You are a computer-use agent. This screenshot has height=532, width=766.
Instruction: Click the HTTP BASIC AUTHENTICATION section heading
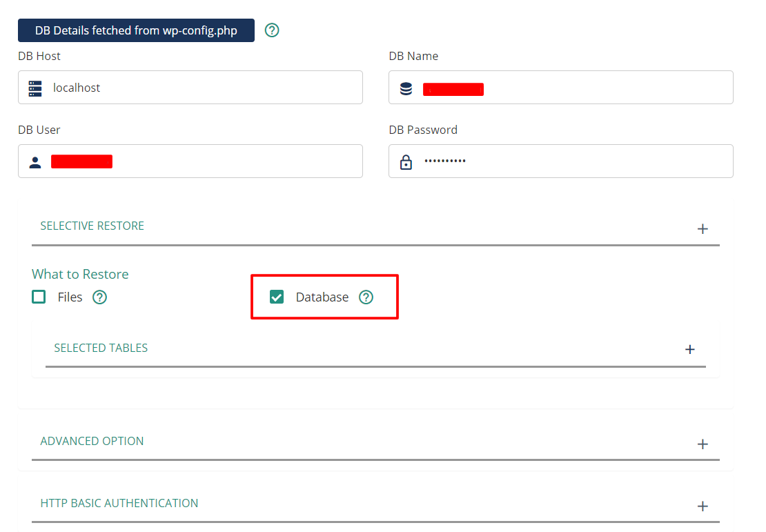click(x=119, y=503)
